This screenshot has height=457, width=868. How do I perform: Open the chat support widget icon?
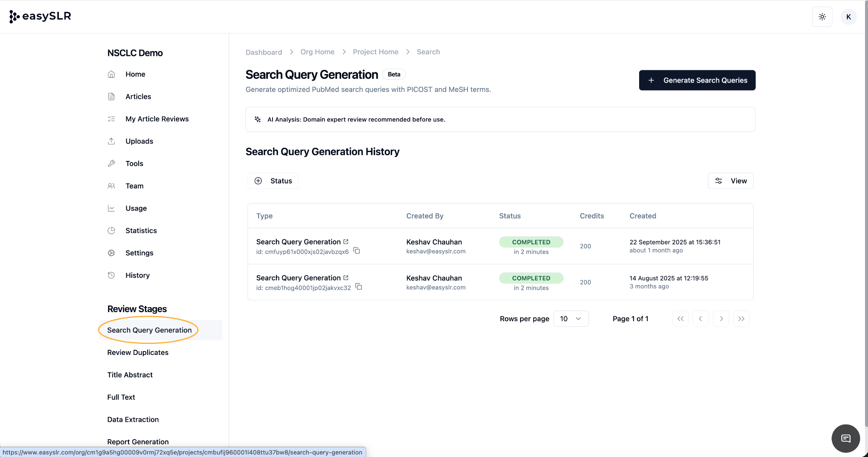click(x=846, y=438)
